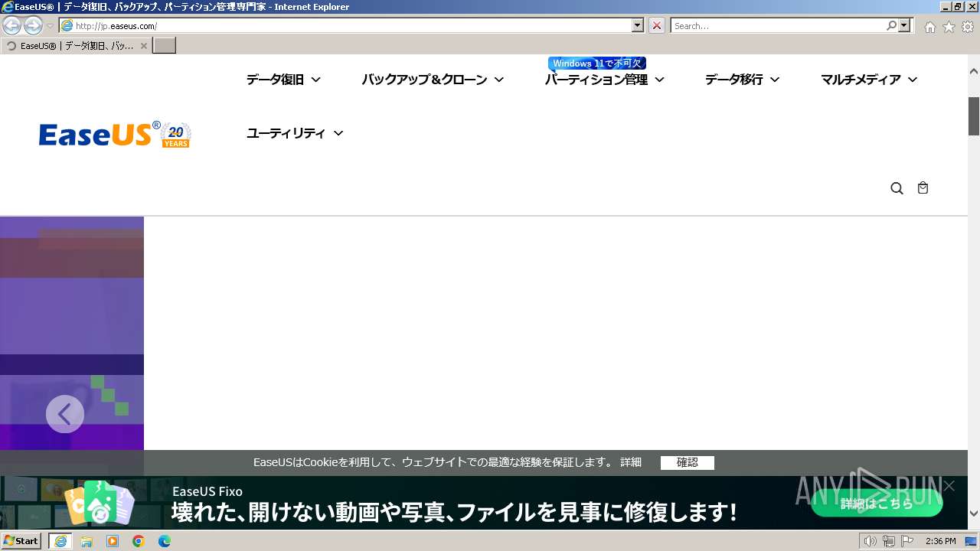Go to previous slide with left arrow
The width and height of the screenshot is (980, 551).
[x=65, y=414]
